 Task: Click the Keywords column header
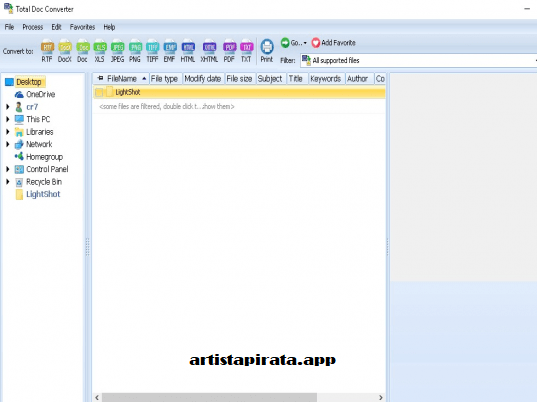pyautogui.click(x=326, y=79)
